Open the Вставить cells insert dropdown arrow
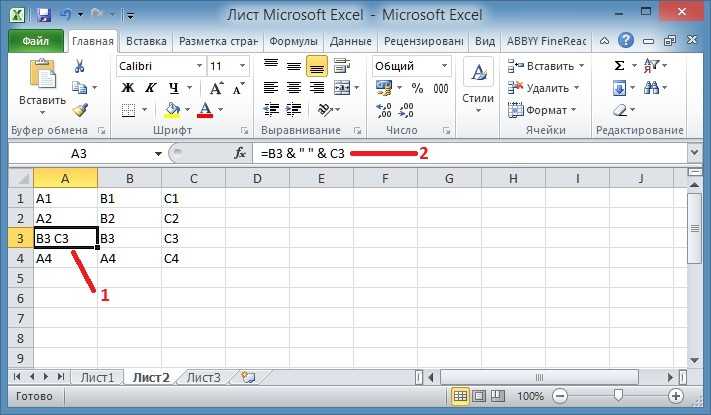This screenshot has height=415, width=711. point(581,66)
